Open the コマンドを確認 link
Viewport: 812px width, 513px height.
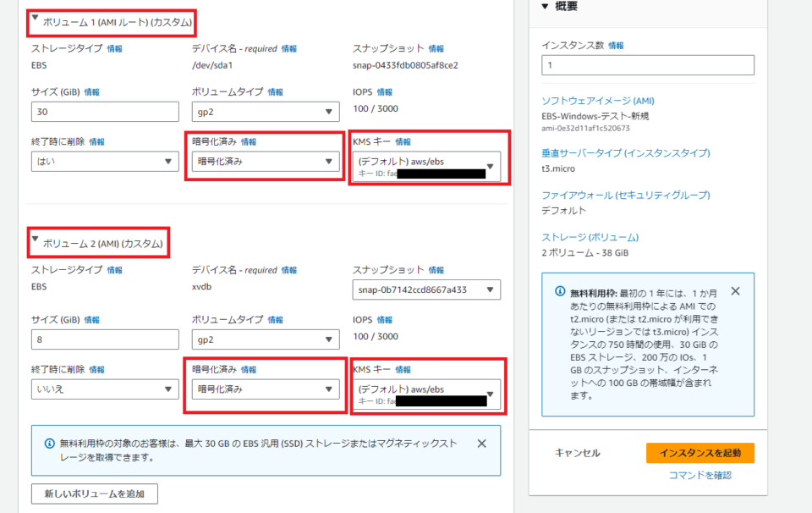(700, 475)
